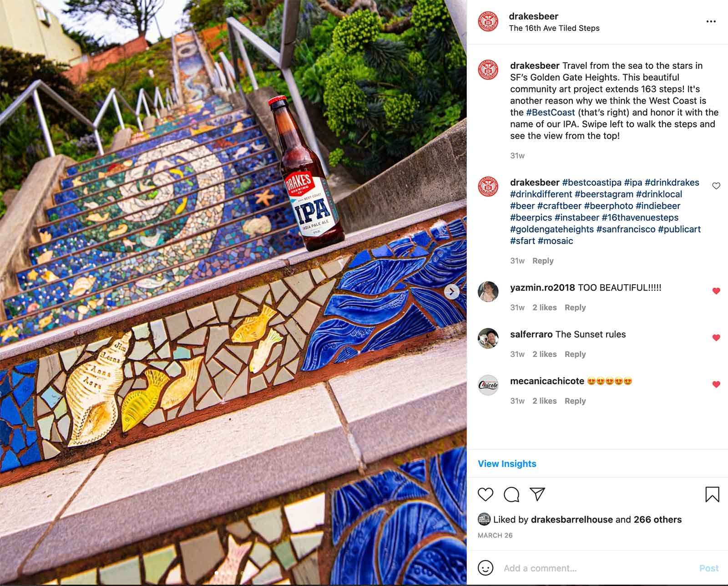
Task: Click the #BestCoast hashtag in the caption
Action: [x=551, y=112]
